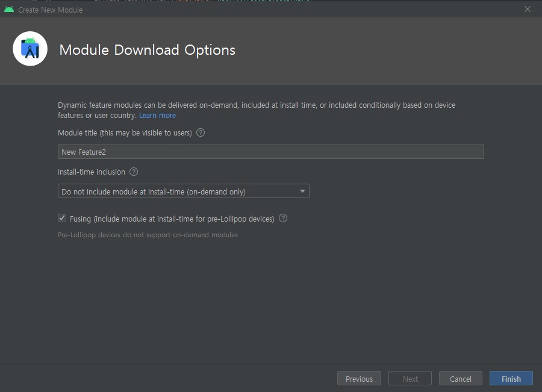Viewport: 542px width, 392px height.
Task: Click the Module Download Options heading
Action: coord(148,50)
